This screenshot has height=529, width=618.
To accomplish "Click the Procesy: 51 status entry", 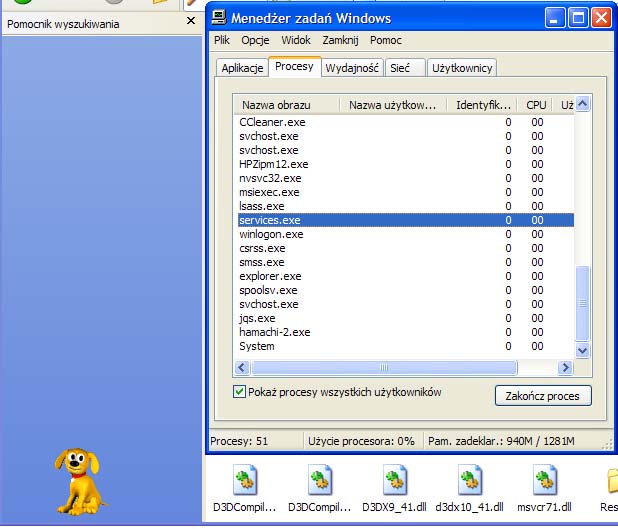I will [x=255, y=441].
